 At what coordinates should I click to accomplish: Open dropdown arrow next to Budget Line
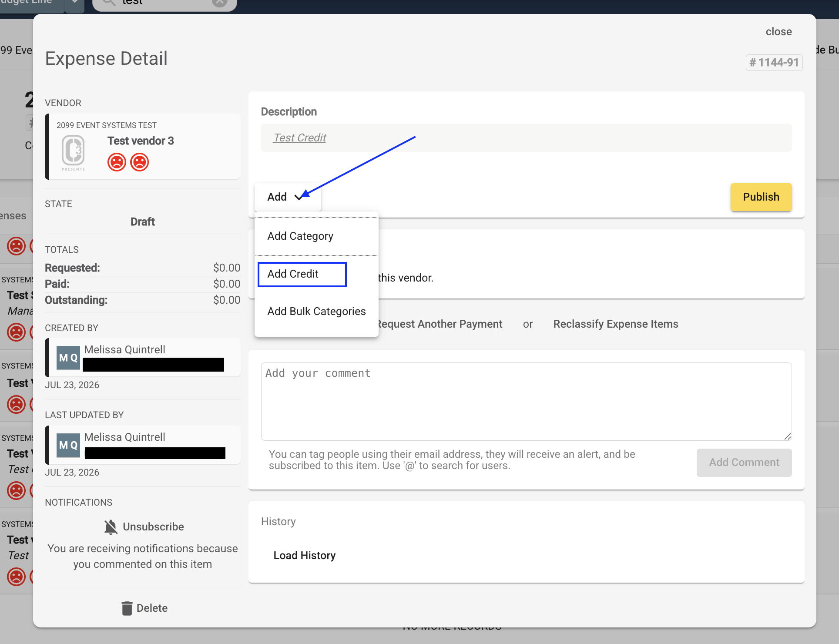[x=75, y=3]
